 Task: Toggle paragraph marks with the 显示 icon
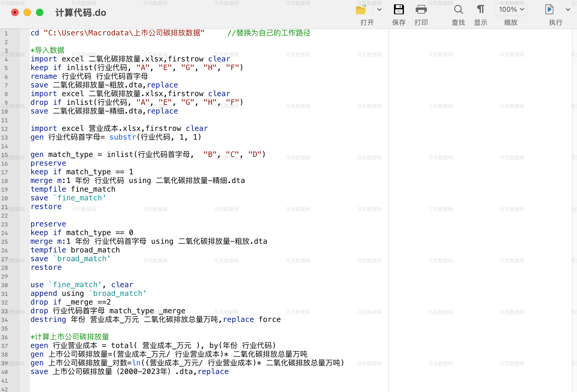[x=480, y=10]
